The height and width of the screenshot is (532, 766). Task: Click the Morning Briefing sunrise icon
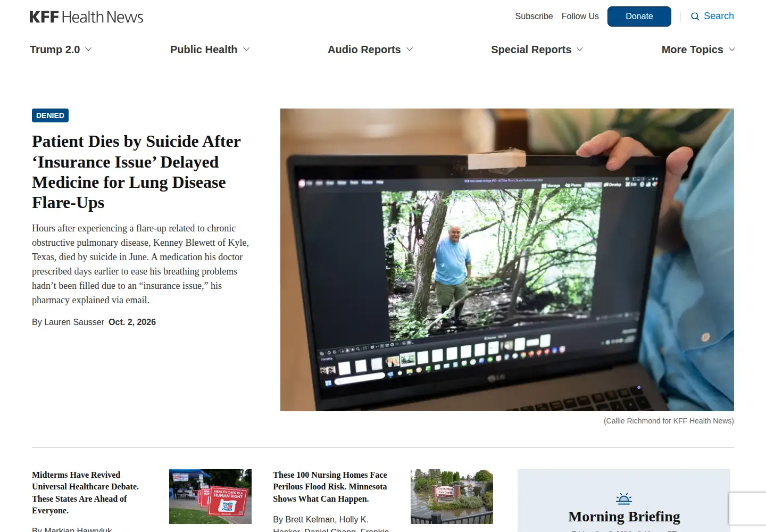pyautogui.click(x=624, y=498)
